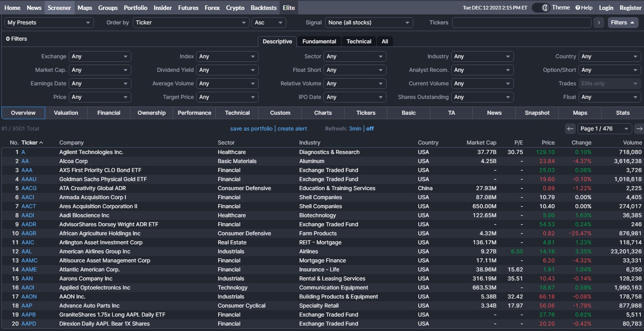This screenshot has height=331, width=644.
Task: Open the My Presets dropdown
Action: (x=49, y=23)
